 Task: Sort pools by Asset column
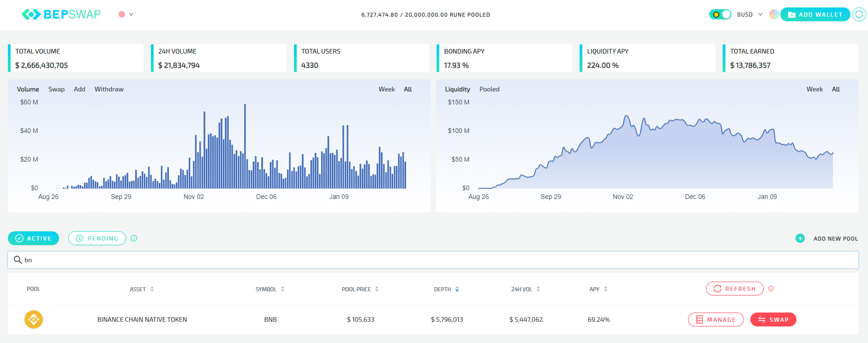(142, 289)
